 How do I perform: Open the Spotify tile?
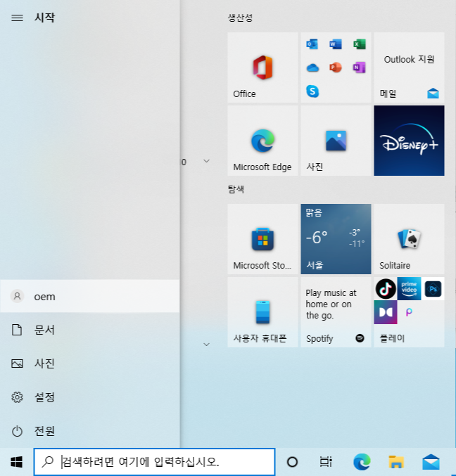336,312
